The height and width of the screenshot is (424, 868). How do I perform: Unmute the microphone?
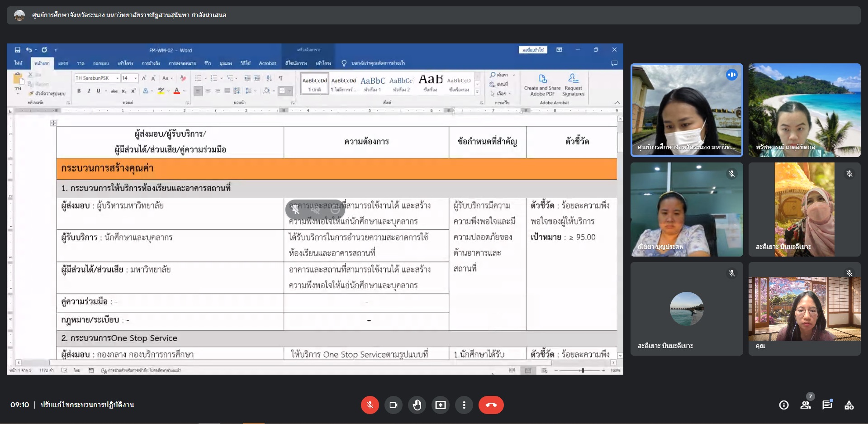[x=370, y=405]
